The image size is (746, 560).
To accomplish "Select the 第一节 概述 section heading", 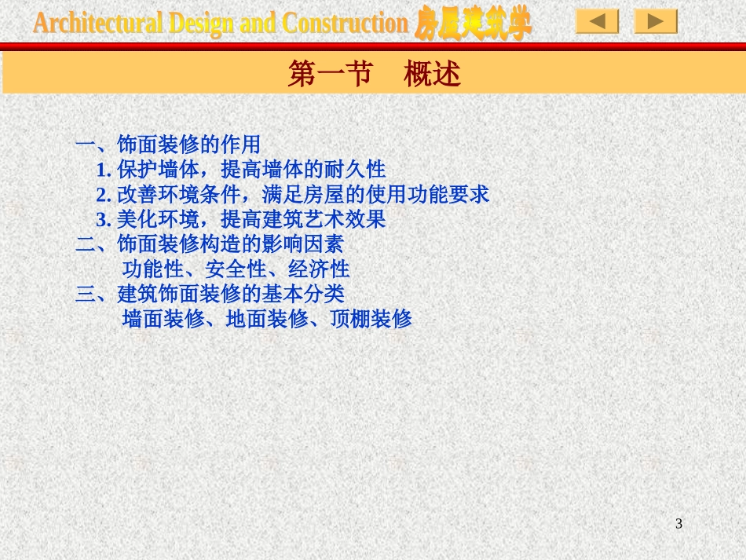I will pos(374,74).
